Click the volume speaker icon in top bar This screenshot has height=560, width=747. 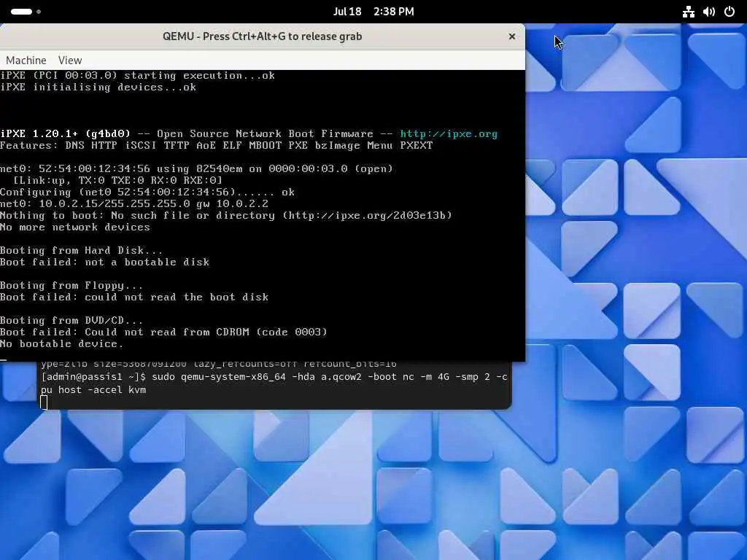coord(709,12)
